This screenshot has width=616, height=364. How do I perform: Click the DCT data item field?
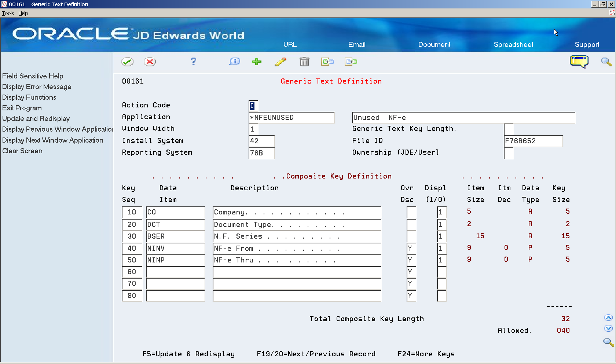(x=175, y=225)
